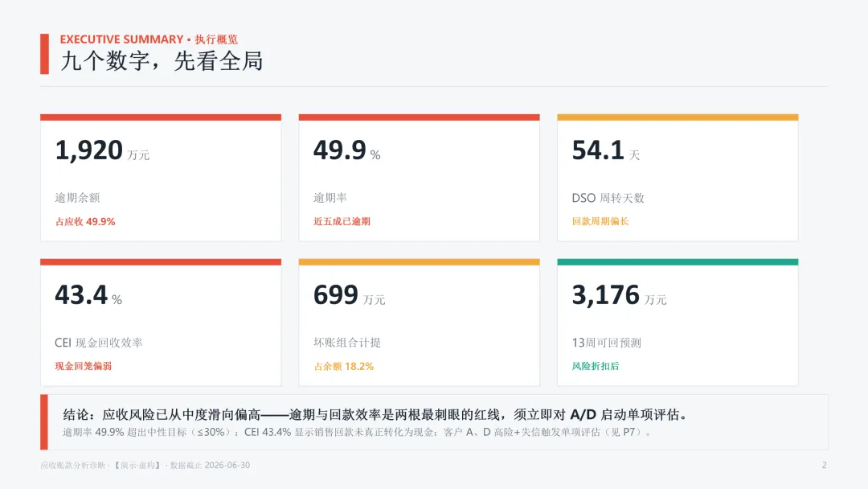Click the 现金回笼偏弱 red caption

83,366
